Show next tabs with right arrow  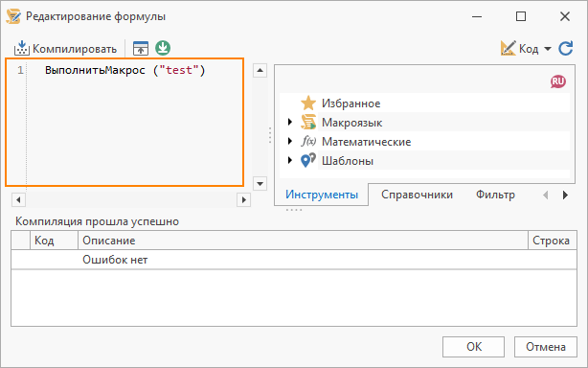[x=565, y=195]
